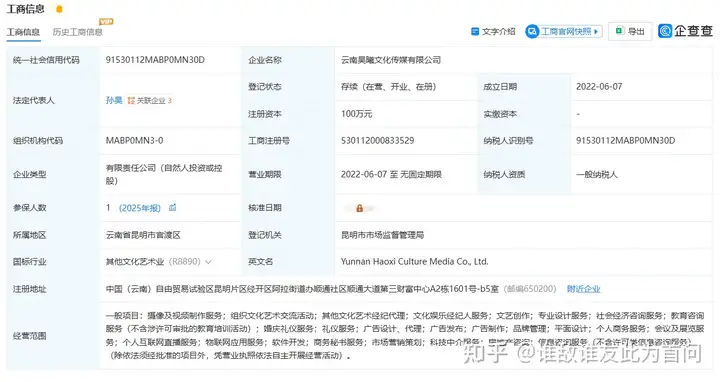
Task: Open legal representative 孙昊 link
Action: [x=114, y=100]
